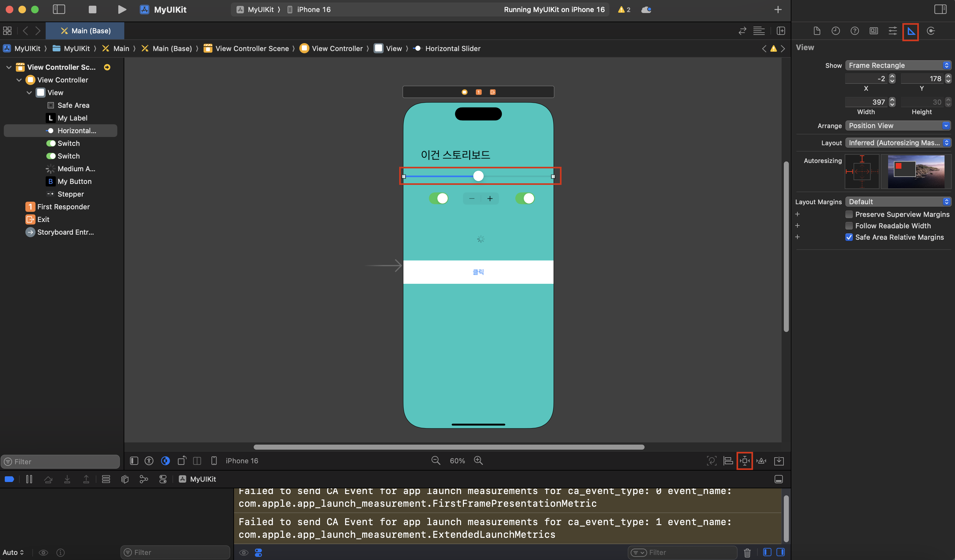The image size is (955, 560).
Task: Zoom in on the storyboard canvas
Action: click(478, 461)
